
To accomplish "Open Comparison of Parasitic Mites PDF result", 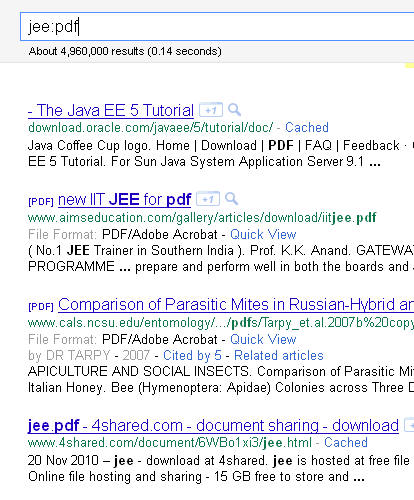I will (x=236, y=305).
